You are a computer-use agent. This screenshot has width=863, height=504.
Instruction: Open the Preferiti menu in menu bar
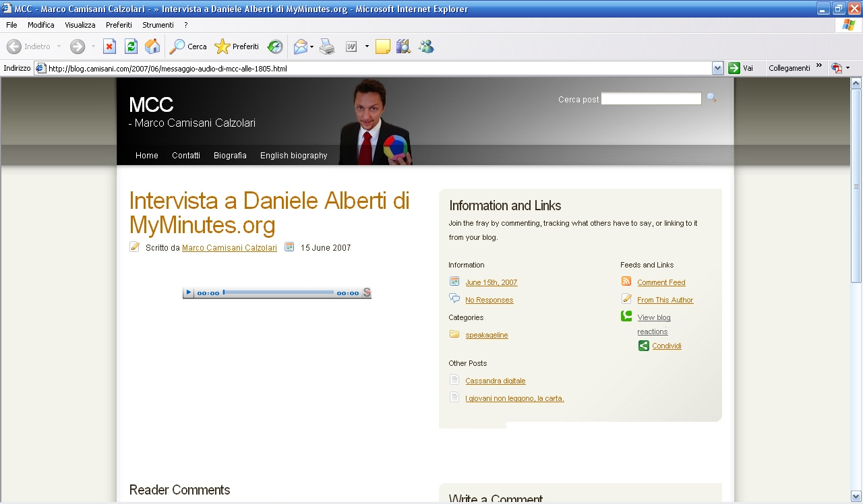(119, 25)
